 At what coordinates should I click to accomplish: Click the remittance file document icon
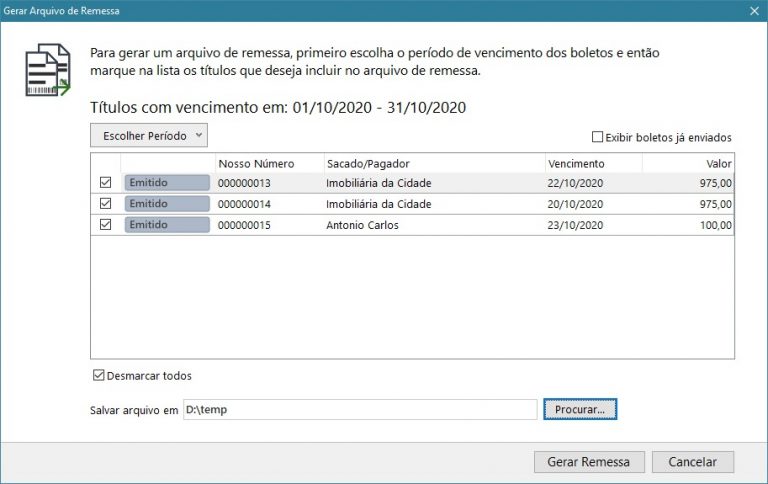click(47, 69)
